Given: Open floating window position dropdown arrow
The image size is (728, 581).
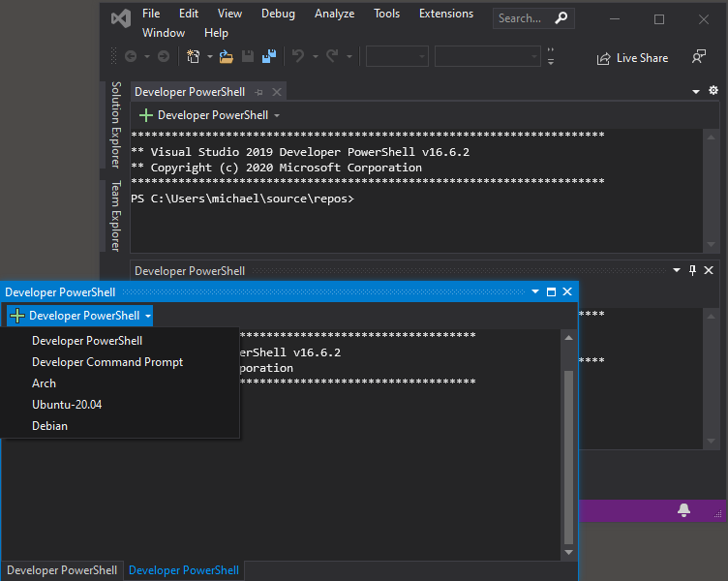Looking at the screenshot, I should click(x=535, y=291).
